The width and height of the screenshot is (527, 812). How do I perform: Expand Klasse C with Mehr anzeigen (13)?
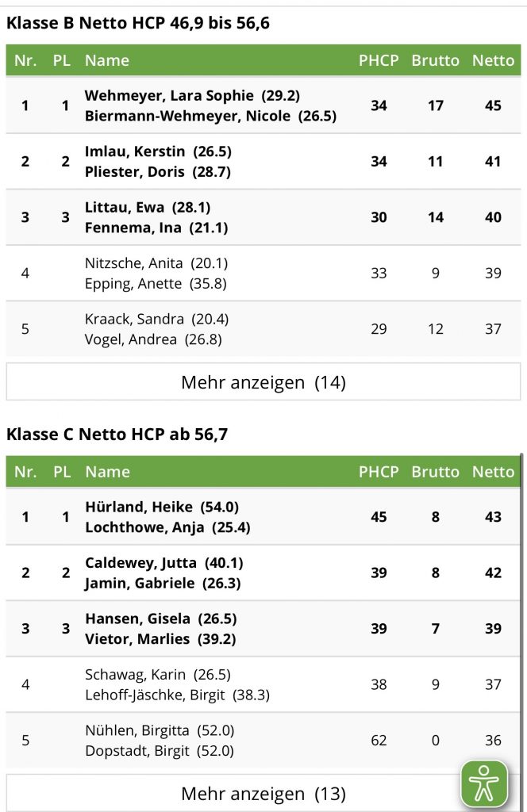click(263, 793)
